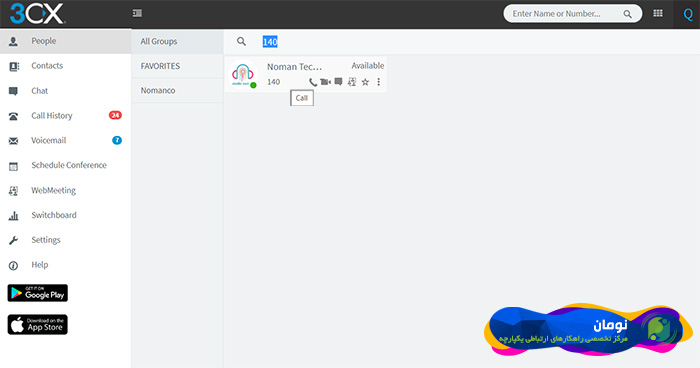Open Call History from sidebar

pos(66,116)
